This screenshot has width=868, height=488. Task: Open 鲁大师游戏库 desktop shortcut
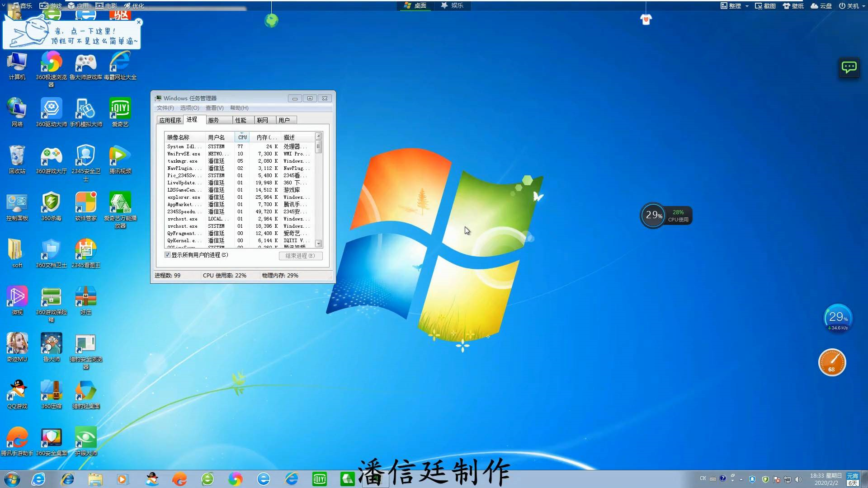(x=86, y=66)
